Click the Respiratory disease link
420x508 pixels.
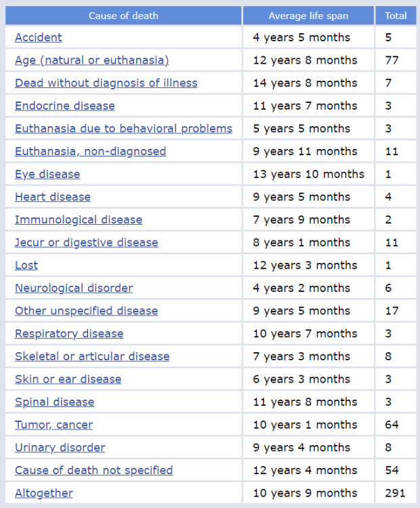(69, 333)
